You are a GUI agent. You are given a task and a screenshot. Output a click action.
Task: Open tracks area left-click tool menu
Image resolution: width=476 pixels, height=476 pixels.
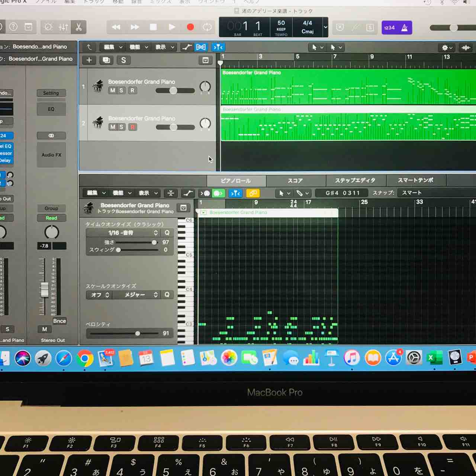[x=317, y=47]
